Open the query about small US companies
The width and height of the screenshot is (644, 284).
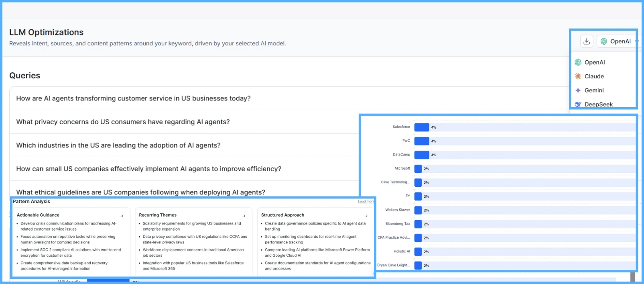coord(148,169)
